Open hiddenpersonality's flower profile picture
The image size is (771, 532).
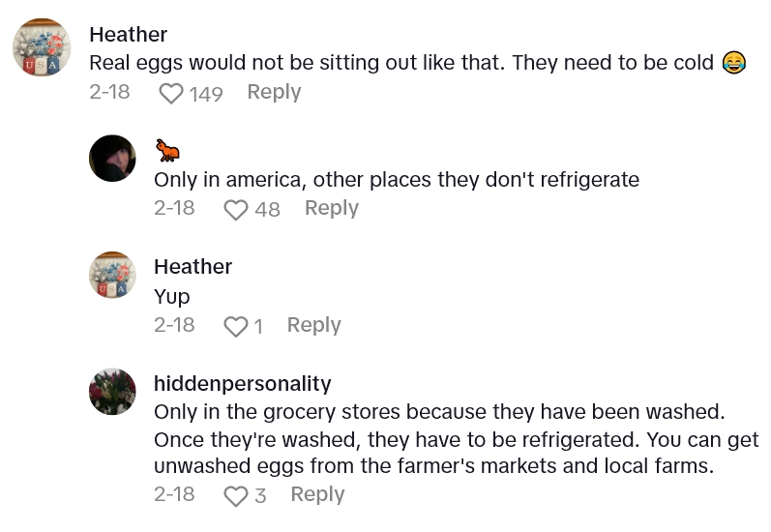(x=112, y=391)
